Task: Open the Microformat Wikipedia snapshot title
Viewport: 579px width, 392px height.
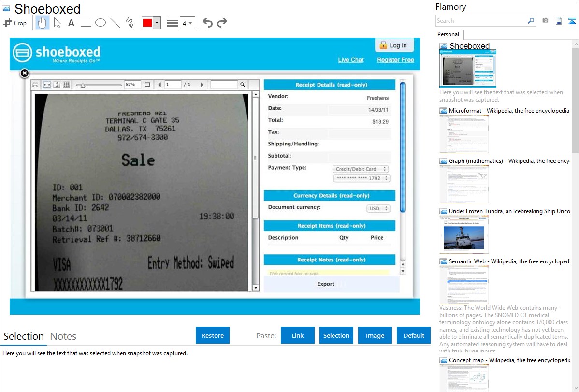Action: [509, 111]
